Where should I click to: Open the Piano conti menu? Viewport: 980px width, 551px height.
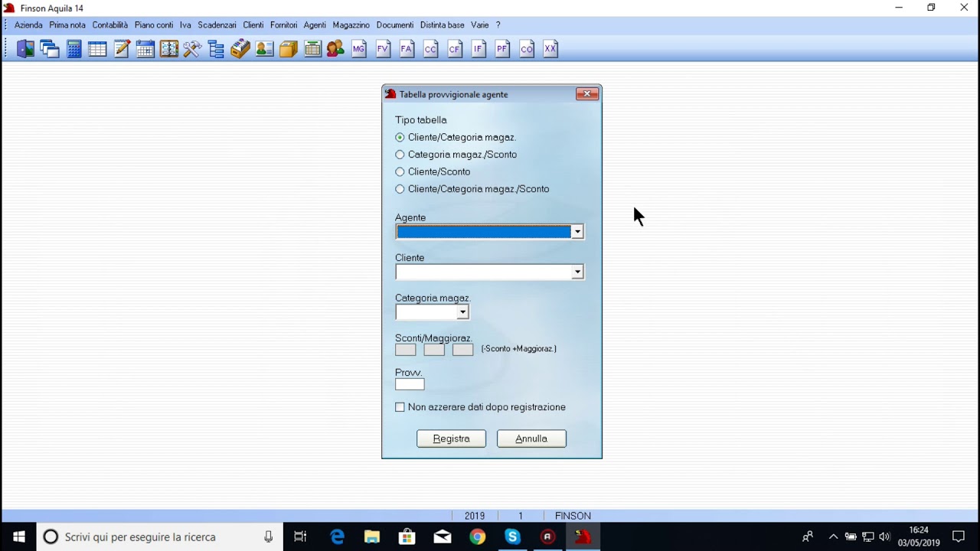(x=154, y=25)
